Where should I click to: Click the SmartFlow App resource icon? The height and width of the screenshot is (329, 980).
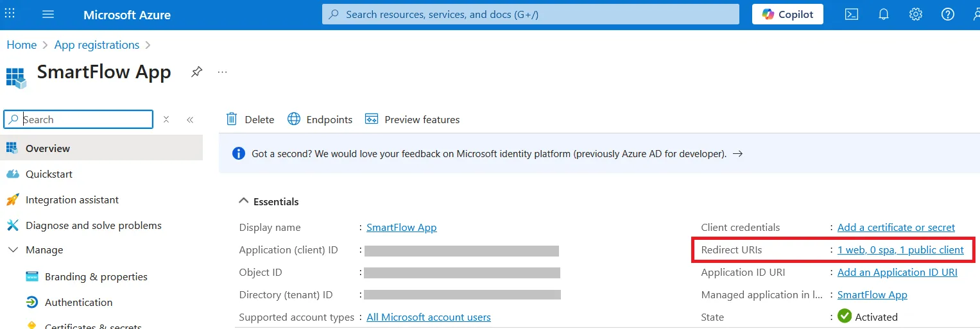pyautogui.click(x=16, y=78)
